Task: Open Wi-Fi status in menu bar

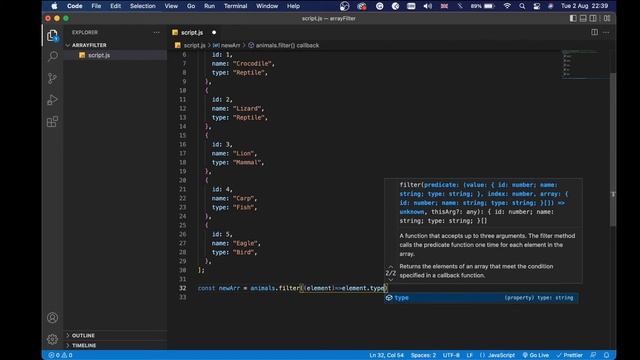Action: coord(507,6)
